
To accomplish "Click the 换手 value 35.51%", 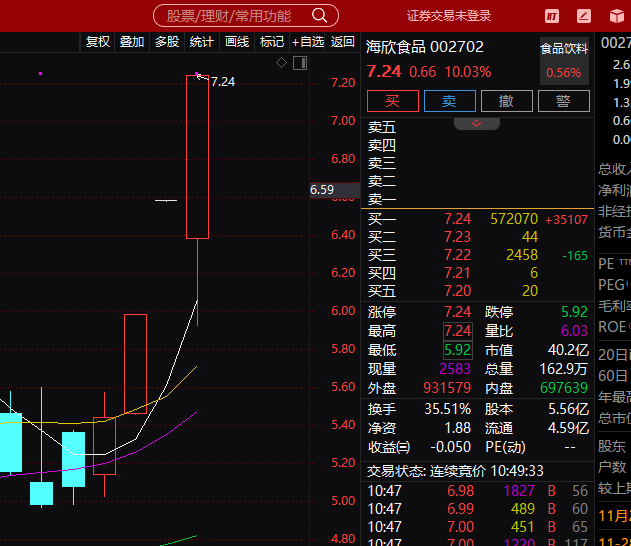I will (447, 409).
